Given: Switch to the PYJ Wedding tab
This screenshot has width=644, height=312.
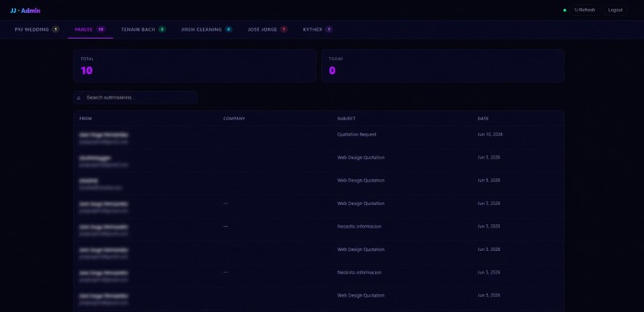Looking at the screenshot, I should point(37,30).
